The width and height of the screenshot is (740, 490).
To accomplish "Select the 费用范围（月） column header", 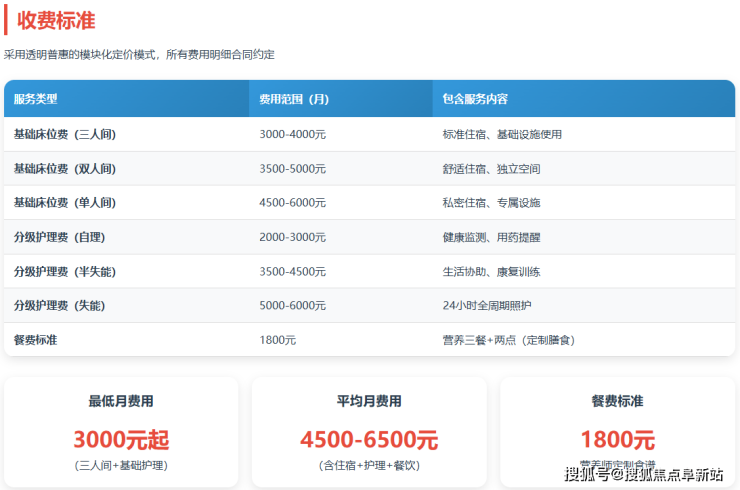I will [294, 99].
